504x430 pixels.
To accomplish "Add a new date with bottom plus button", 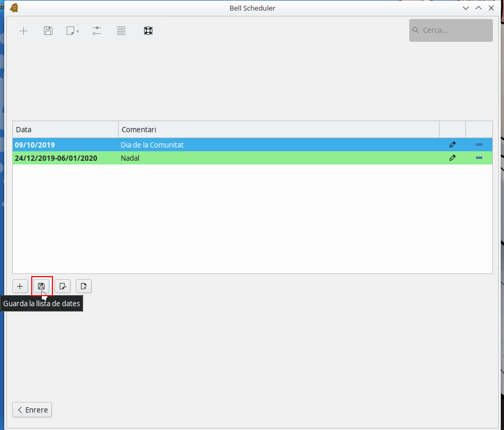I will click(x=20, y=286).
